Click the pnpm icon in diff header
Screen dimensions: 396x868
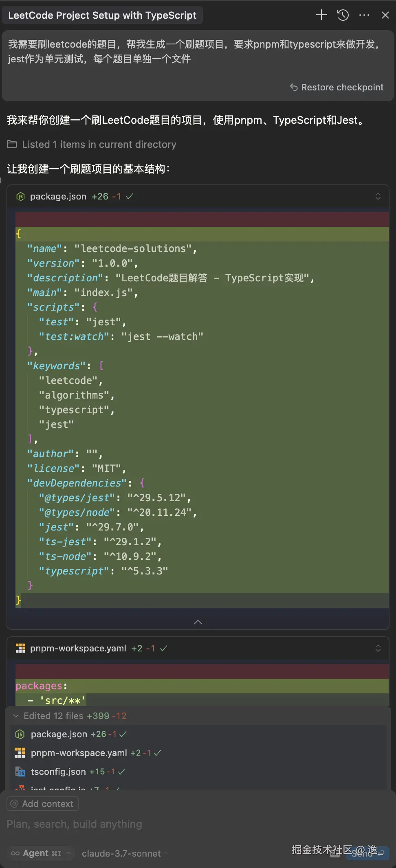(x=20, y=648)
